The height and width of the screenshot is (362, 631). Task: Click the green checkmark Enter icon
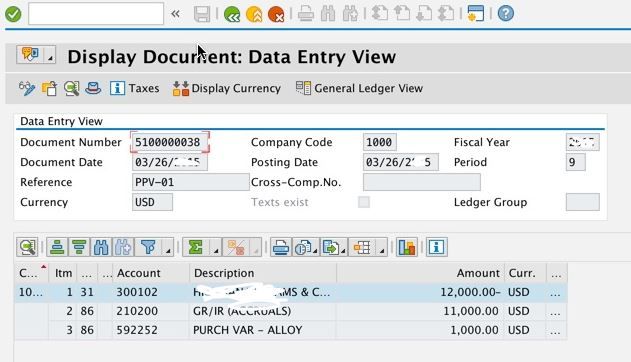click(13, 14)
